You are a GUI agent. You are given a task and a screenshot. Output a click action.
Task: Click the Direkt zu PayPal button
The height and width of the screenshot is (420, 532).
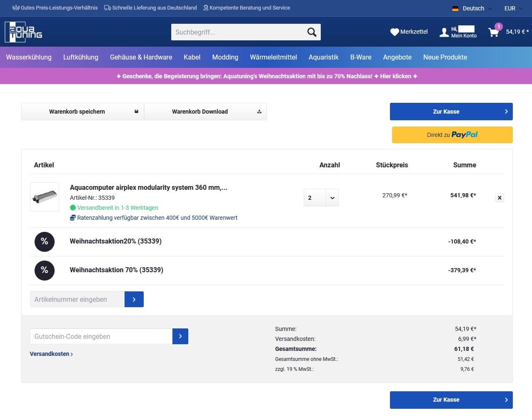tap(452, 135)
